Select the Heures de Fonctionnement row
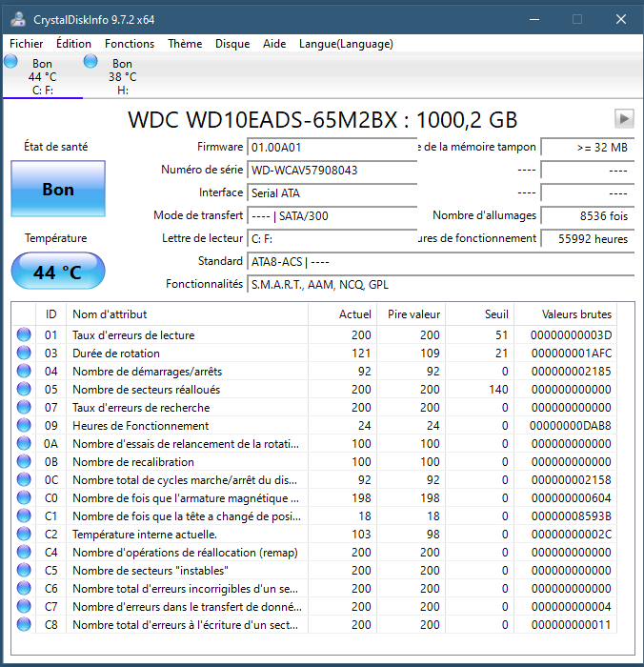The image size is (644, 667). [x=314, y=425]
